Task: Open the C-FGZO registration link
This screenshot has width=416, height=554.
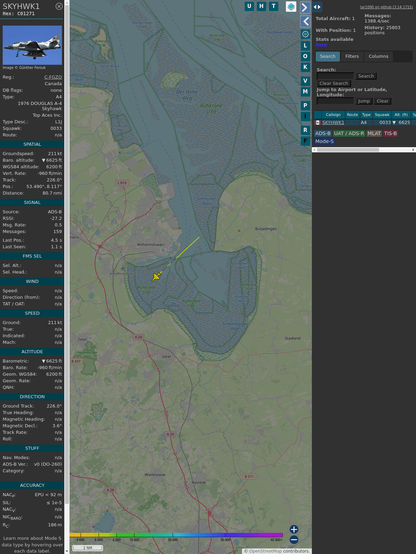Action: [x=53, y=77]
